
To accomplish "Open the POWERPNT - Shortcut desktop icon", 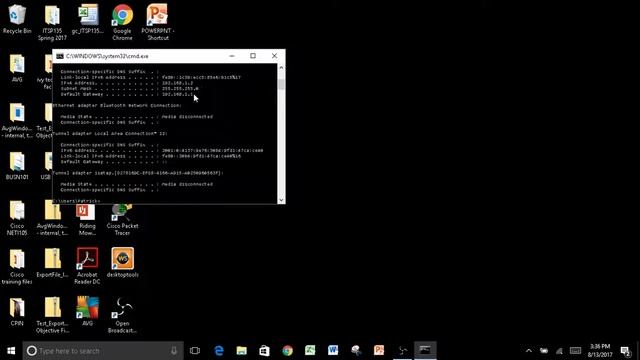I will 158,22.
